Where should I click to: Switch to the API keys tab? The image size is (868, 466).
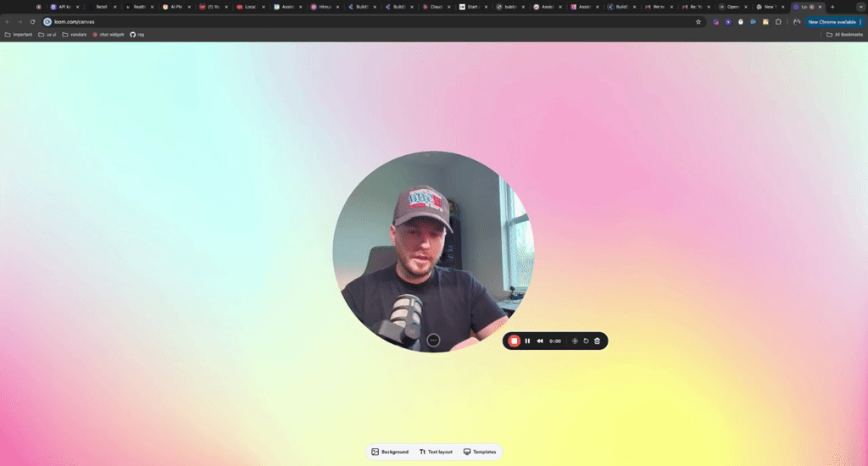point(64,7)
